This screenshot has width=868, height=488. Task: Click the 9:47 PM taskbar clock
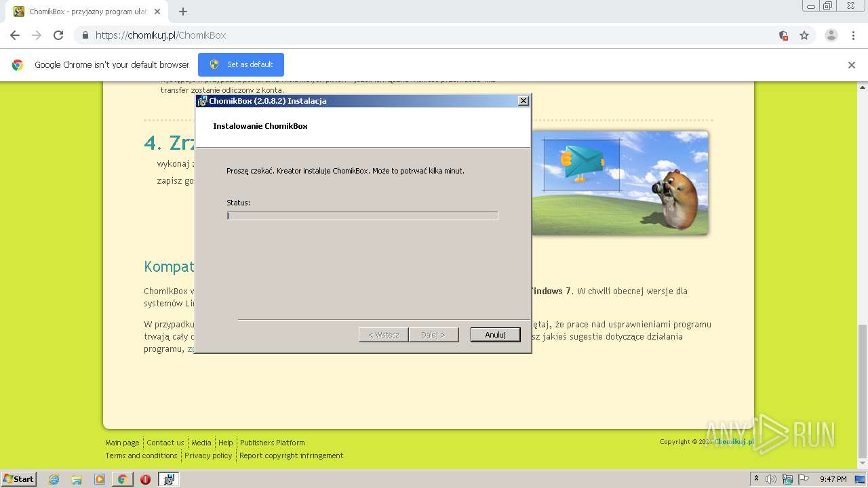click(833, 479)
